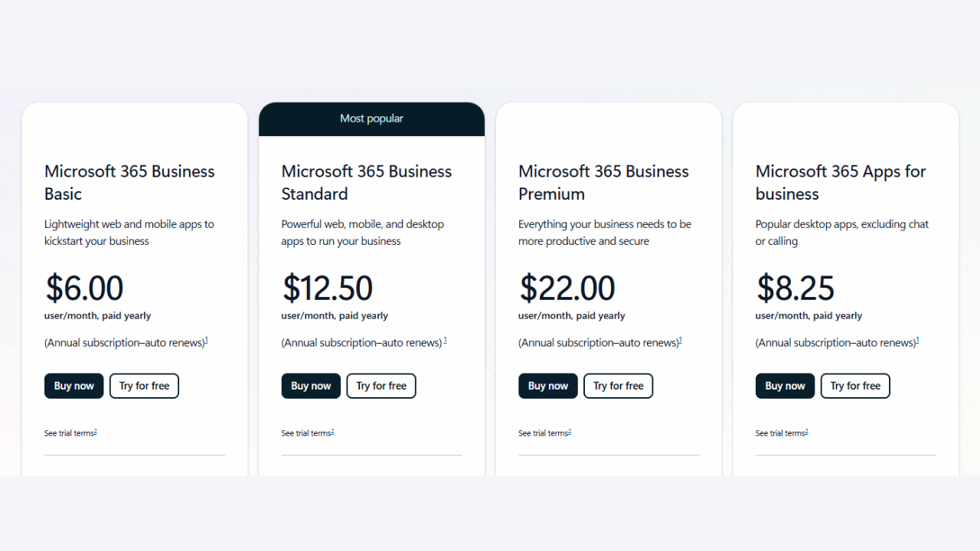
Task: Try Apps for business for free
Action: 855,386
